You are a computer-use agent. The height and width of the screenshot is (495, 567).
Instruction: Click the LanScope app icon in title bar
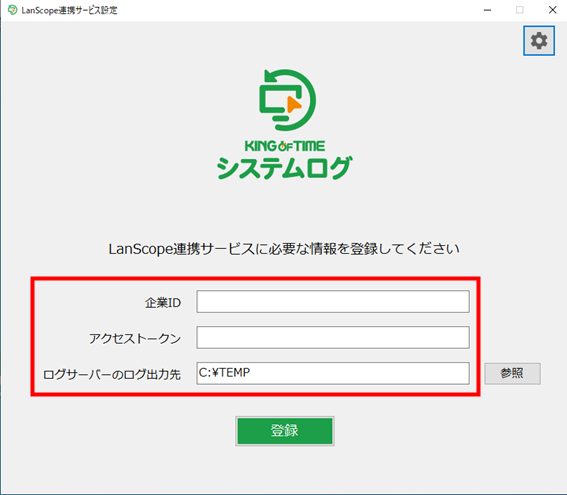12,10
